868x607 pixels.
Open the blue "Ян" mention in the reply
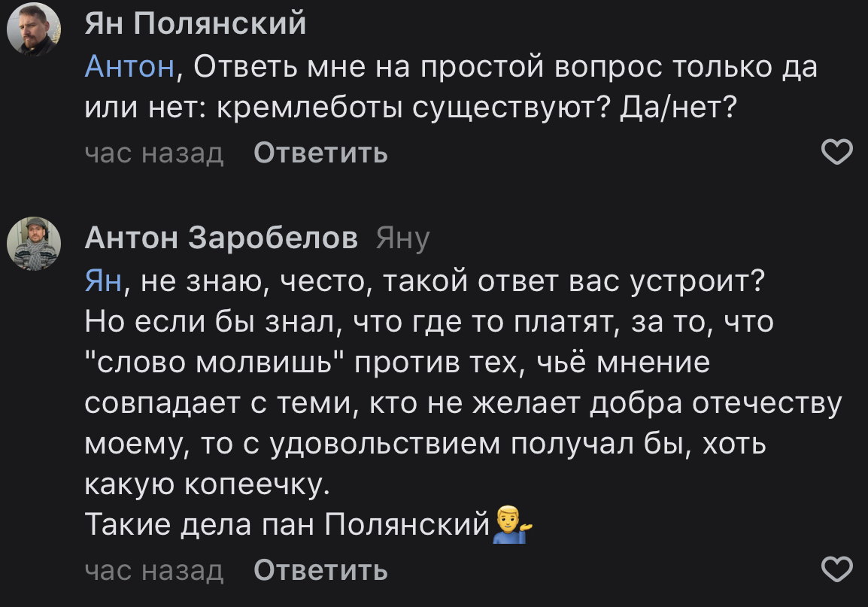click(102, 282)
